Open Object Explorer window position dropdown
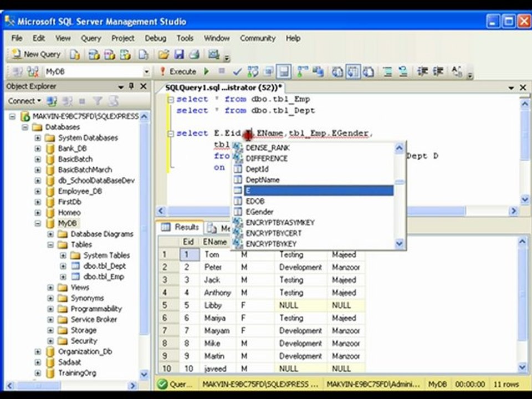Viewport: 532px width, 399px height. pos(120,87)
